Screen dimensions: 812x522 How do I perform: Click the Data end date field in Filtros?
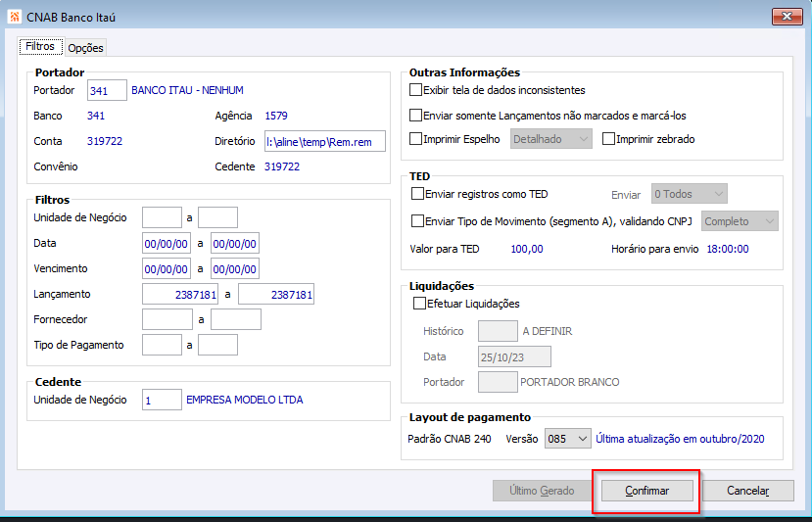click(x=235, y=244)
